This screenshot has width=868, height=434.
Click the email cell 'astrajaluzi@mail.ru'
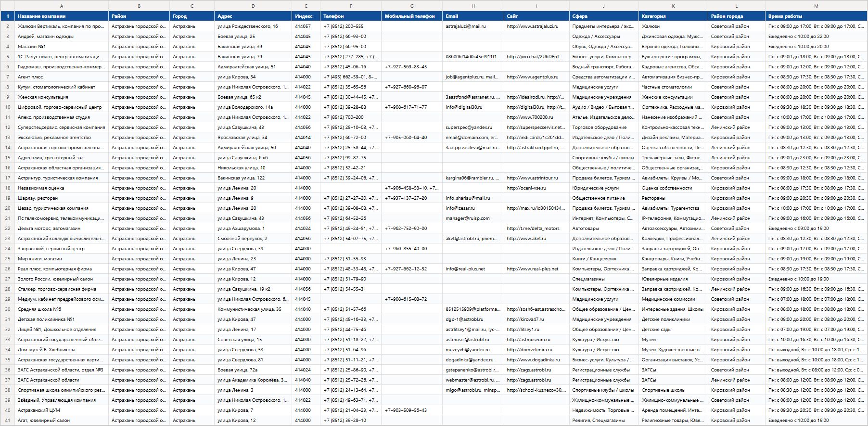pos(473,26)
